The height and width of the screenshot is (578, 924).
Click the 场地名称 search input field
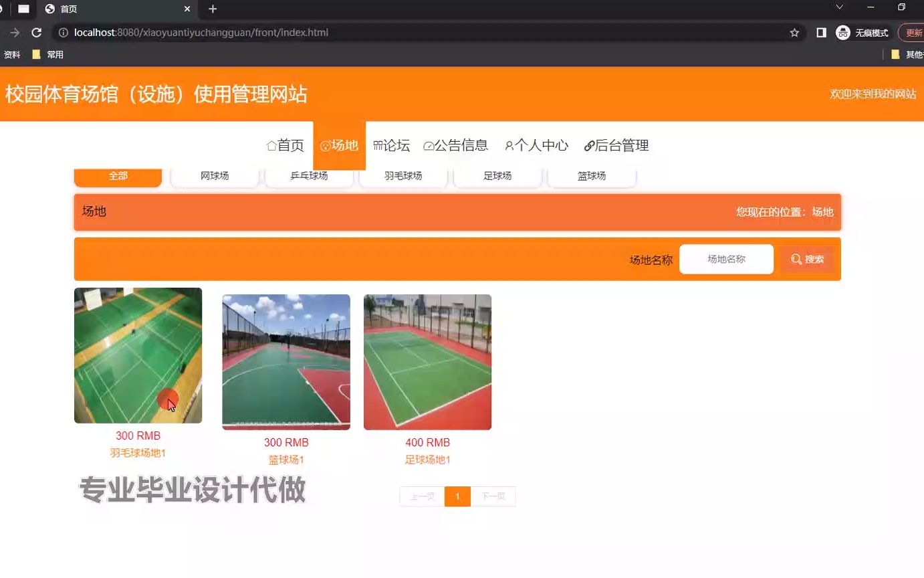tap(726, 259)
